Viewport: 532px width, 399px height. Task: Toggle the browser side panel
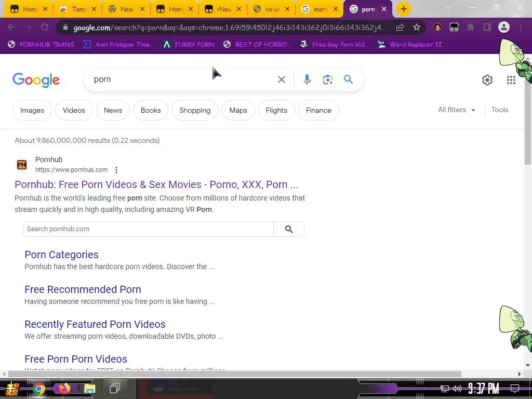coord(487,27)
